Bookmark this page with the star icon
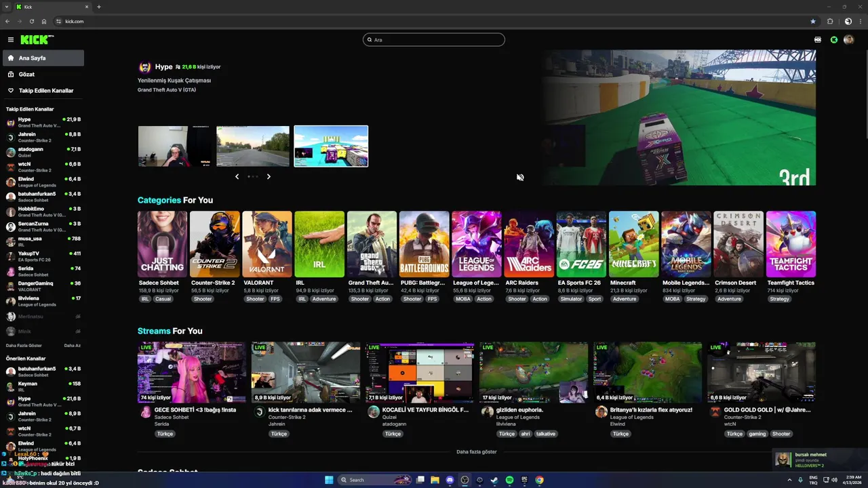This screenshot has height=488, width=868. pyautogui.click(x=813, y=21)
